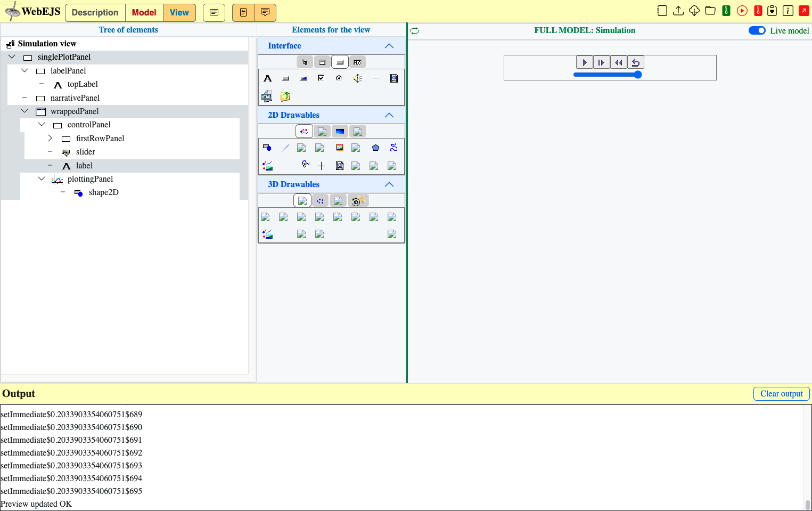The width and height of the screenshot is (812, 511).
Task: Select the crosshair plus drawable in 2D Drawables
Action: pyautogui.click(x=322, y=166)
